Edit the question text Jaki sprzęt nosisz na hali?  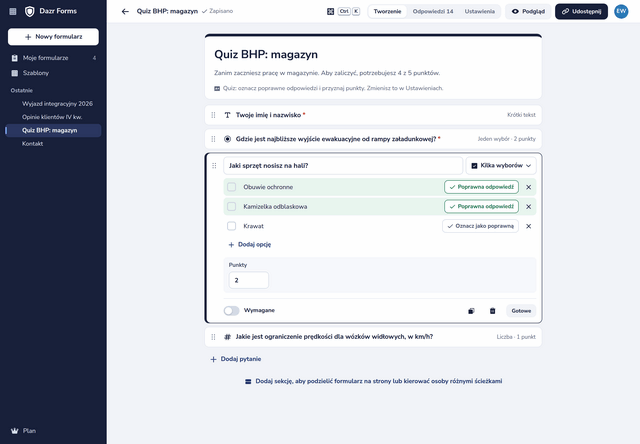(x=343, y=166)
